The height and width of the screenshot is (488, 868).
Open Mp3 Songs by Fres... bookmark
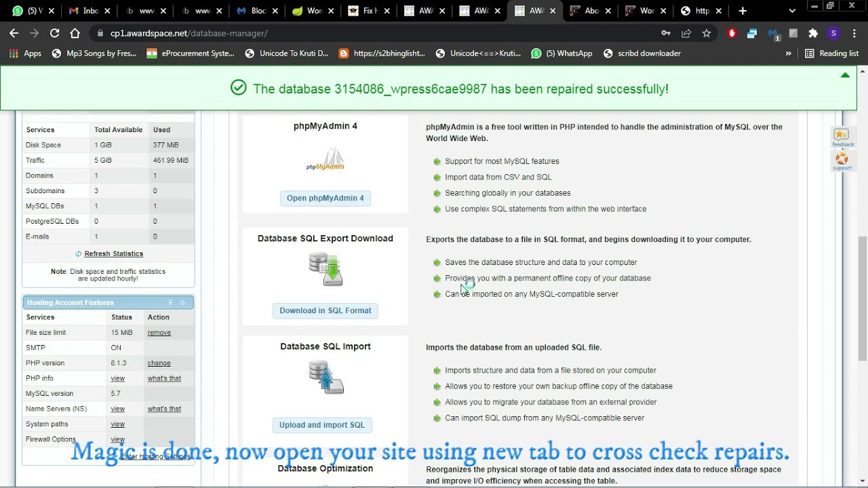(94, 54)
